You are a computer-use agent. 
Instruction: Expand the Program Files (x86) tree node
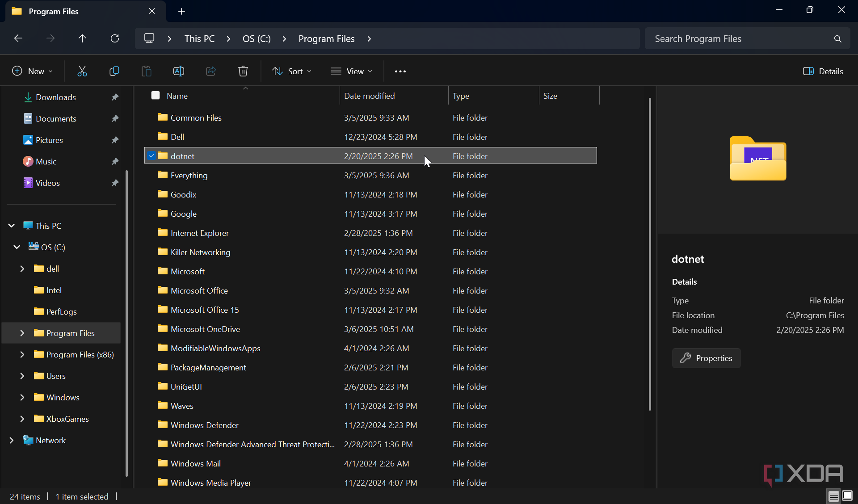[x=22, y=354]
